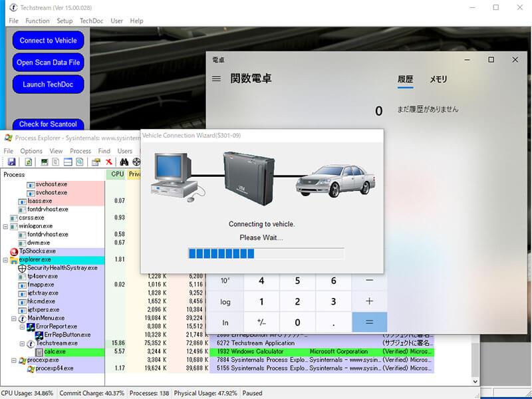
Task: Open Techstream Function menu
Action: tap(37, 21)
